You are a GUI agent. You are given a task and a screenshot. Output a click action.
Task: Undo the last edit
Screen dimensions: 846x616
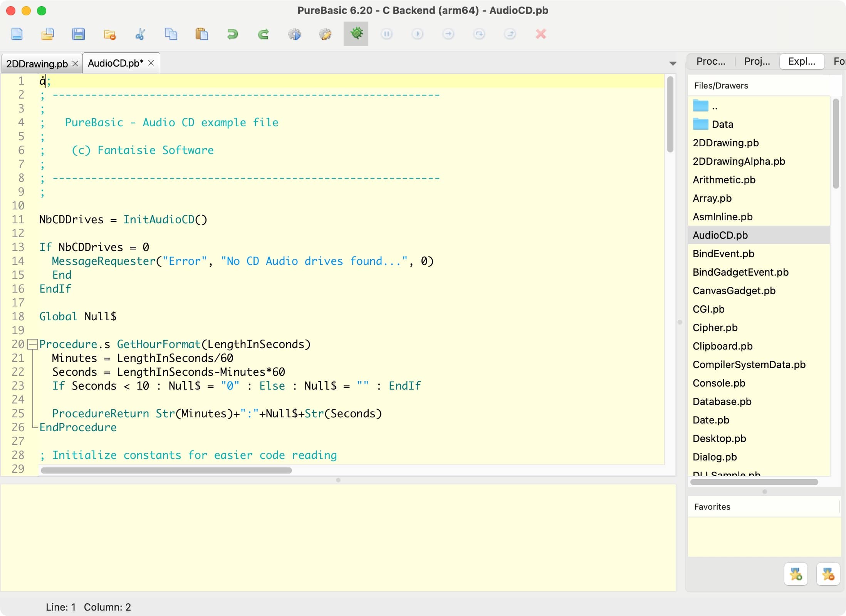tap(233, 34)
